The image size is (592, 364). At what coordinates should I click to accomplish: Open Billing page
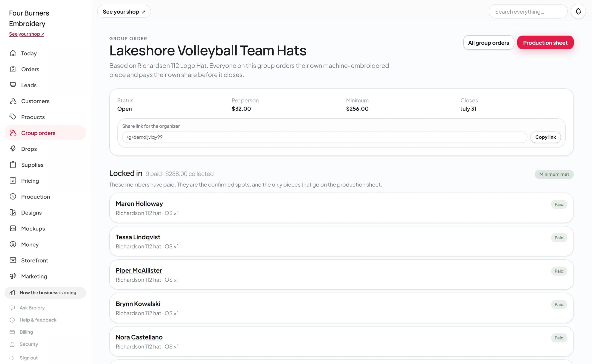[x=45, y=332]
